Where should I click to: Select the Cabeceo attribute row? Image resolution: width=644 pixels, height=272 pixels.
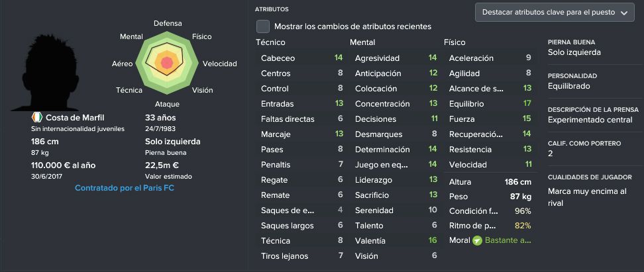coord(302,58)
